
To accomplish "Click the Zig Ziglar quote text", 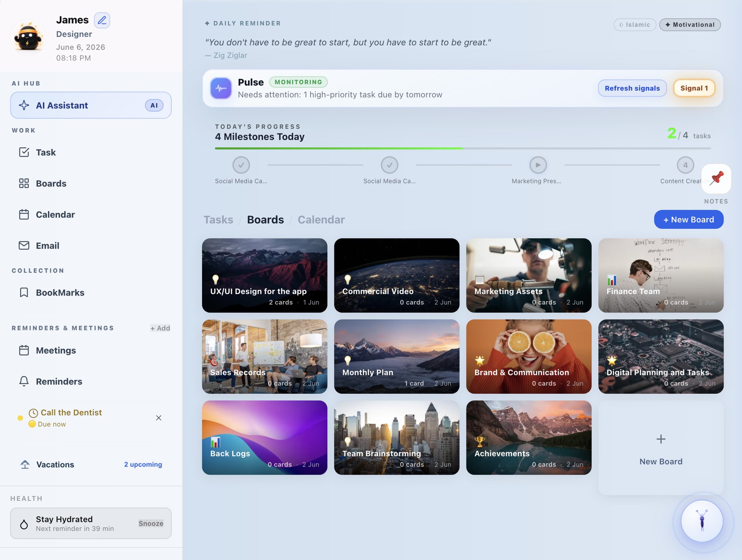I will 348,43.
